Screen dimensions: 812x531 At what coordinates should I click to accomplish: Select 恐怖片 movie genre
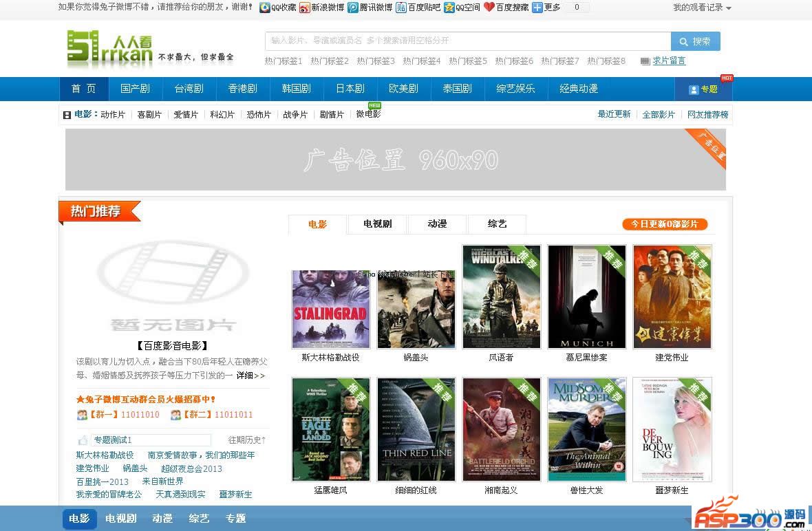click(259, 114)
